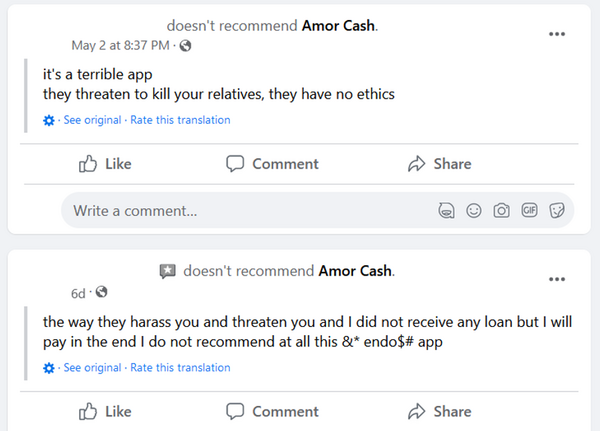Click the review badge icon before second post

point(168,271)
